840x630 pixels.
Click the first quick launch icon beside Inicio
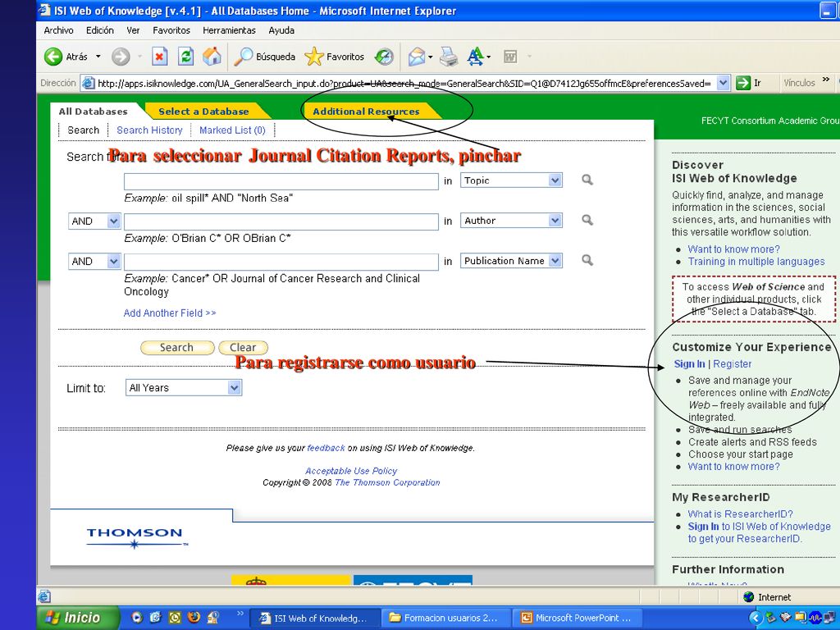coord(137,618)
